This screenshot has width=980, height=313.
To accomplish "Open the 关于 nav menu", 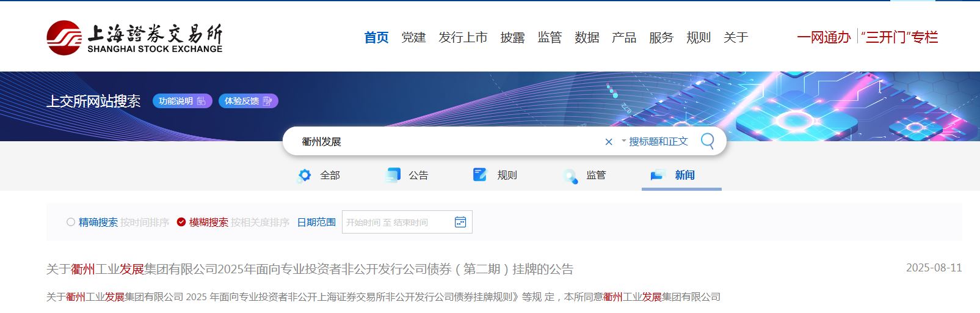I will [x=736, y=37].
